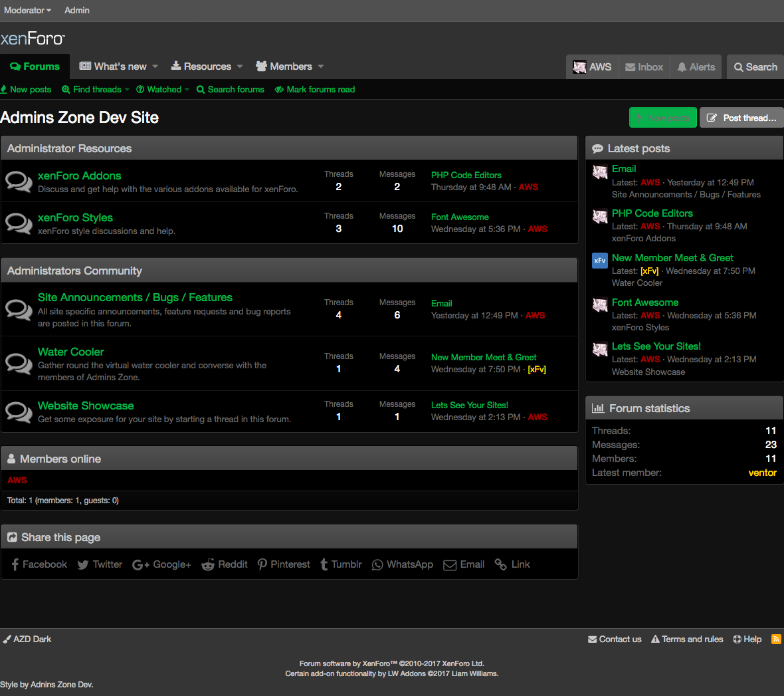Open Administrator Resources category header
This screenshot has width=784, height=696.
[70, 149]
